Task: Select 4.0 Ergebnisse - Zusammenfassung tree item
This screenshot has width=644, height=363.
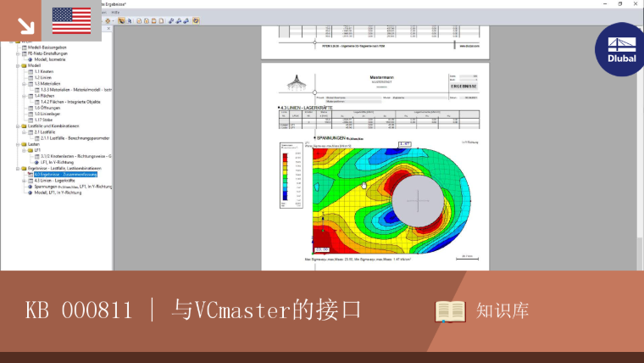Action: [66, 175]
